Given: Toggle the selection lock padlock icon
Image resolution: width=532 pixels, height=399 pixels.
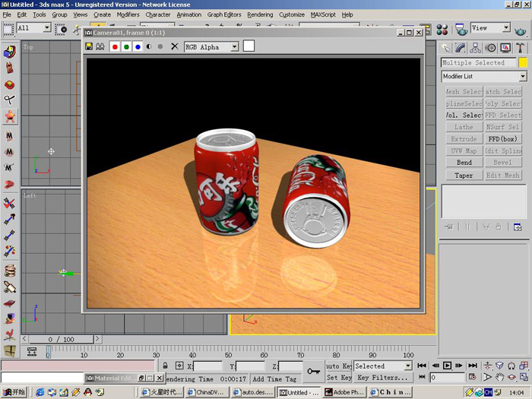Looking at the screenshot, I should [165, 366].
